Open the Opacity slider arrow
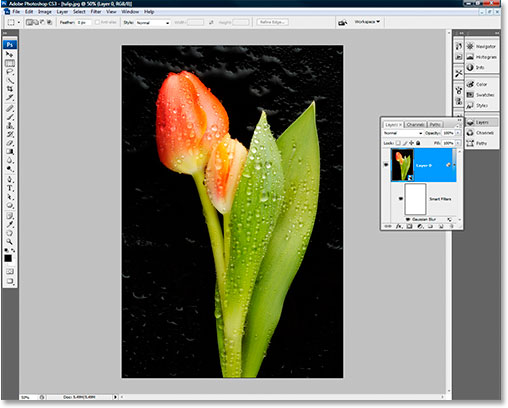Image resolution: width=508 pixels, height=408 pixels. coord(458,133)
